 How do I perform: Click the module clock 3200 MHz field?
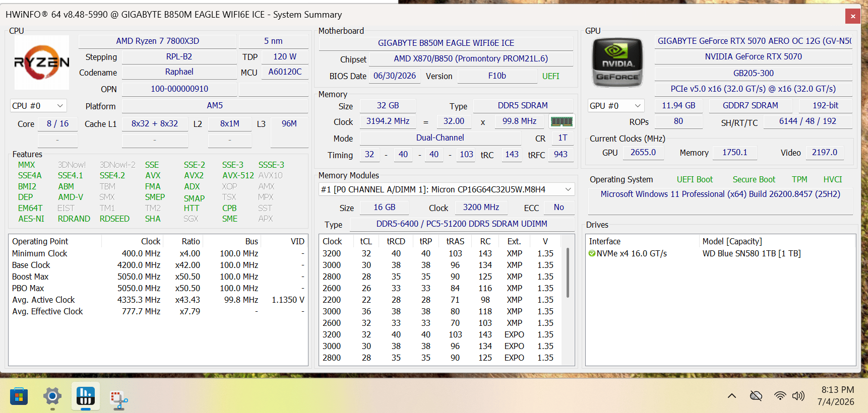481,208
